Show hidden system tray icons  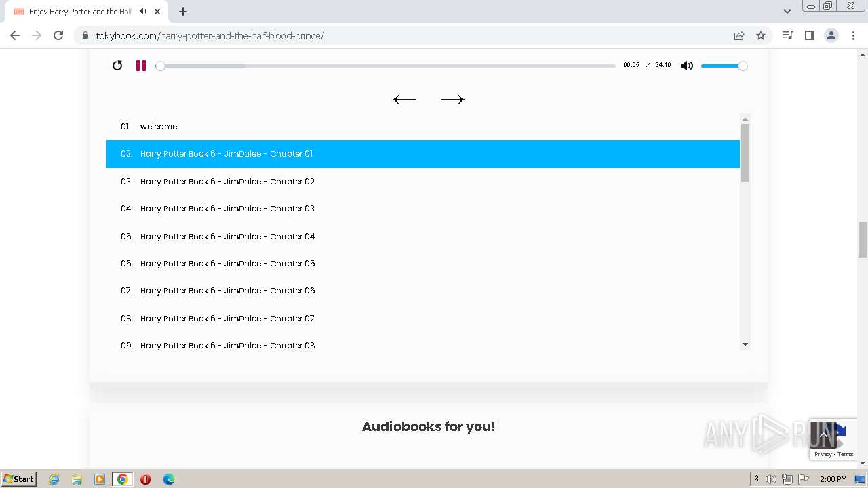click(756, 479)
